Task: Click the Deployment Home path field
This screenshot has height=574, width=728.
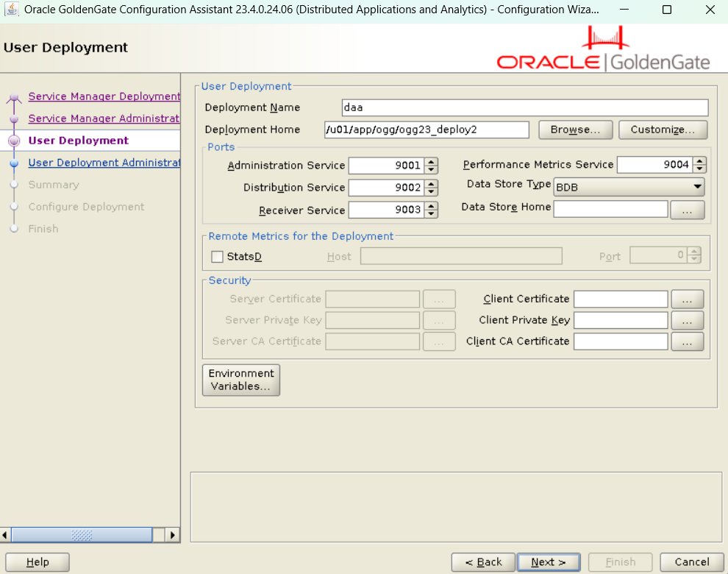Action: pyautogui.click(x=427, y=130)
